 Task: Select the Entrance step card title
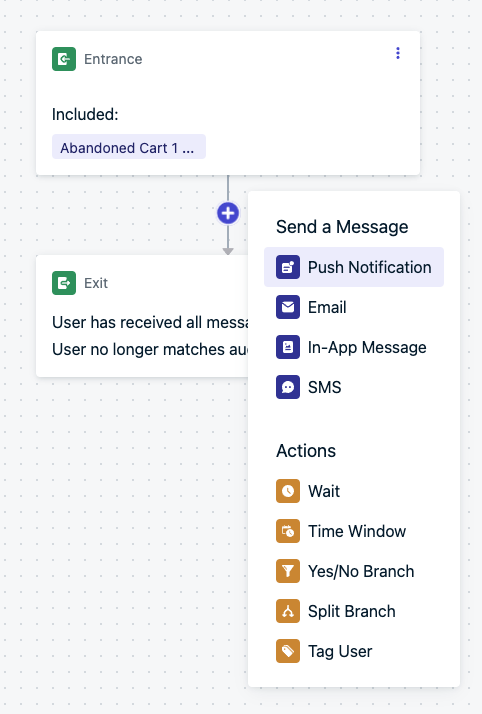113,59
